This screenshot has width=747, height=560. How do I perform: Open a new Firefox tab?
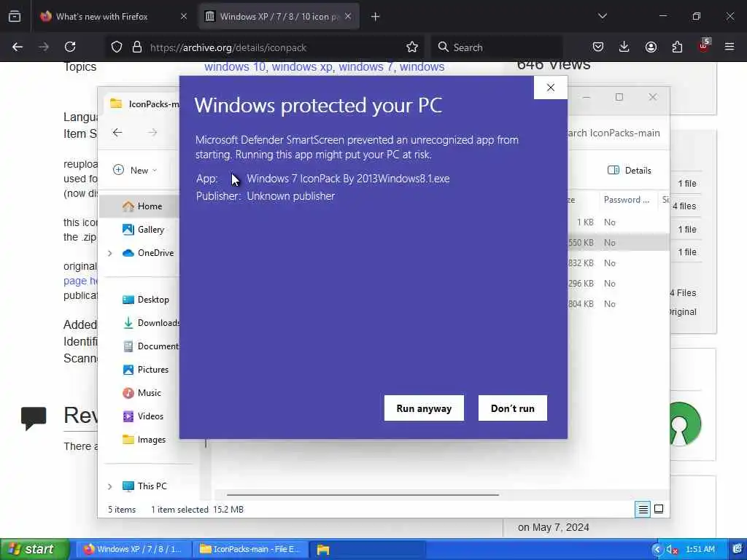pos(376,17)
